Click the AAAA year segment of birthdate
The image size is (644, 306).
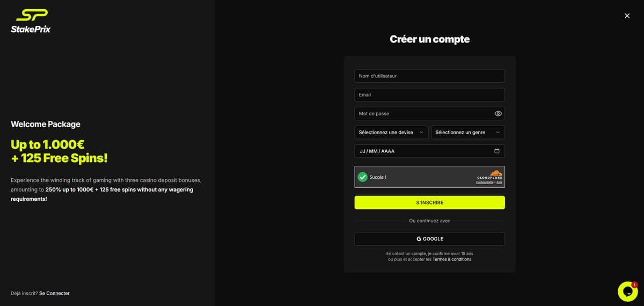387,151
